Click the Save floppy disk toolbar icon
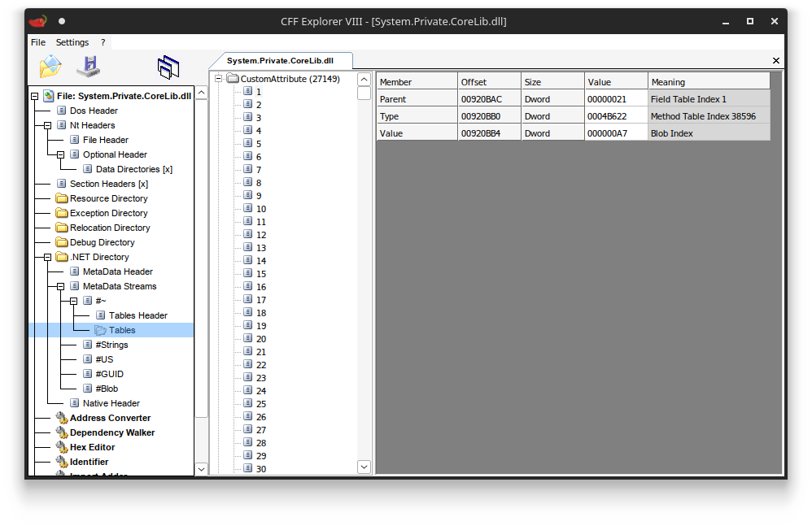This screenshot has height=530, width=812. click(89, 67)
